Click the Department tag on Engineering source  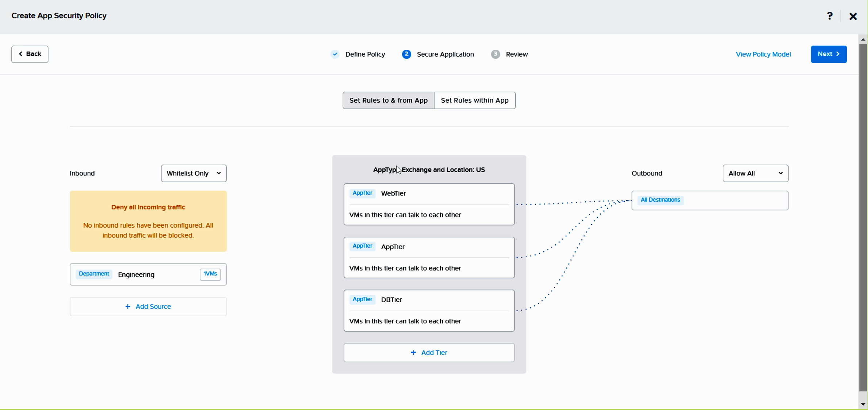(94, 274)
